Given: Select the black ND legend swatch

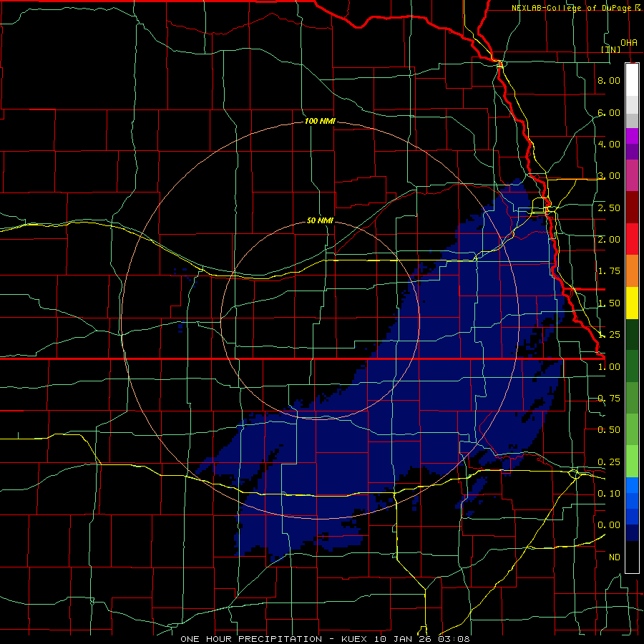Looking at the screenshot, I should [632, 557].
